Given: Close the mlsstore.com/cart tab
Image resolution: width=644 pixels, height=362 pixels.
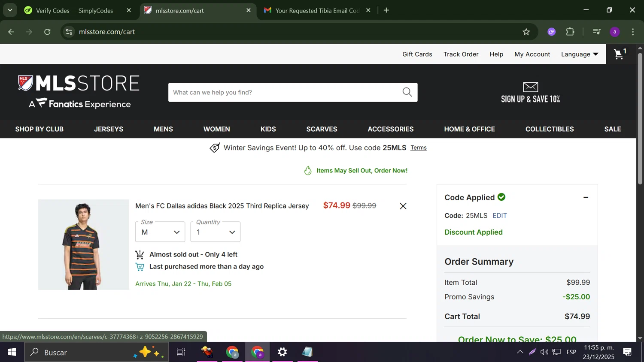Looking at the screenshot, I should click(248, 10).
